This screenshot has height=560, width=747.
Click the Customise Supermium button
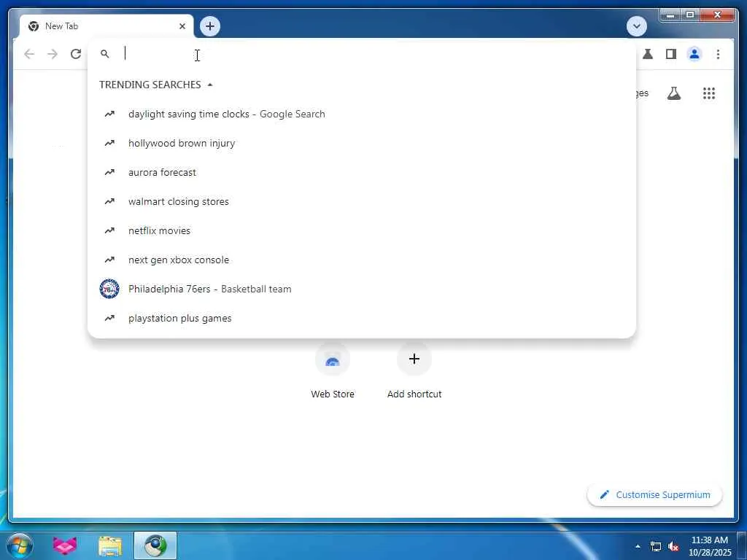coord(654,495)
